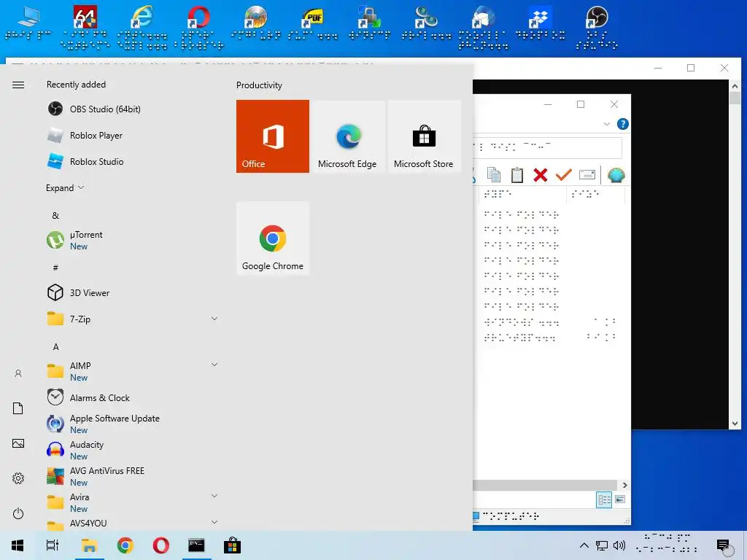Switch to details view in the background window

(604, 499)
